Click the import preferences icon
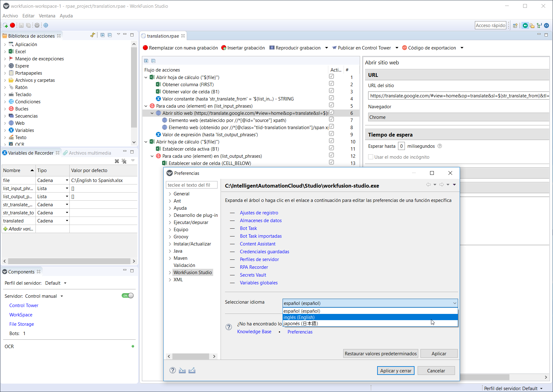 [182, 370]
